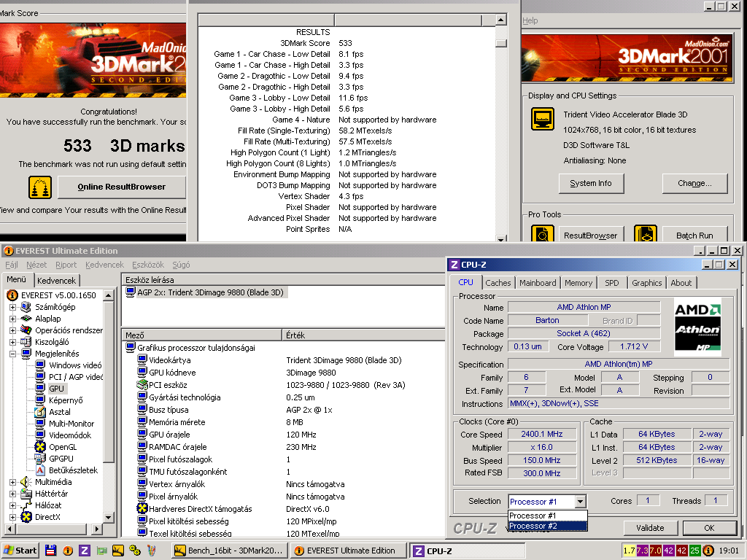747x560 pixels.
Task: Click the tray sensor reading 25
Action: tap(694, 551)
